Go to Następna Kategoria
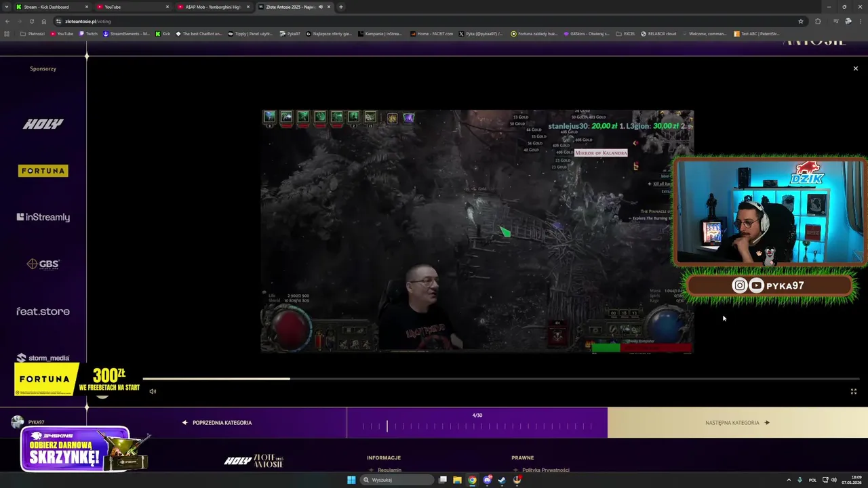Viewport: 868px width, 488px height. (x=737, y=423)
